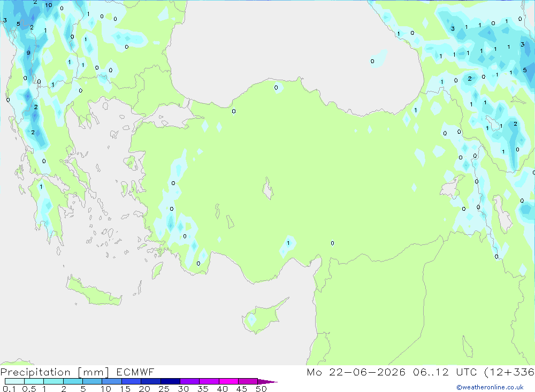
Task: Select the "ECMWF" model label
Action: [x=135, y=372]
